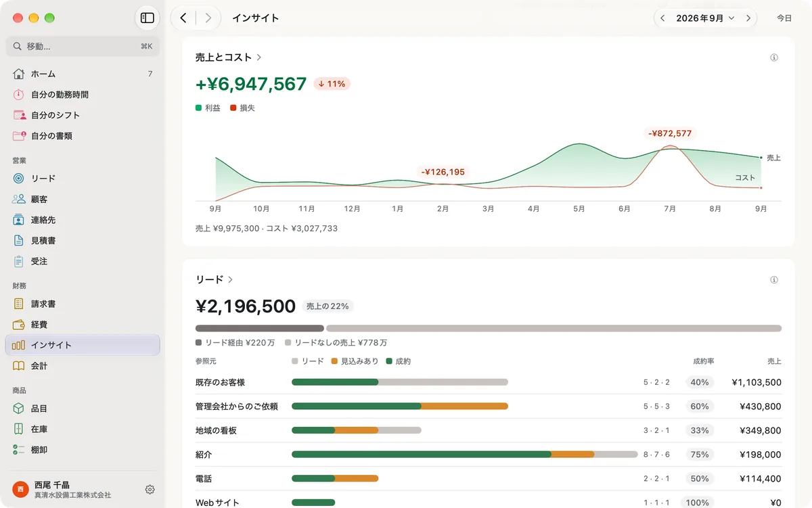The width and height of the screenshot is (812, 508).
Task: Toggle the sidebar panel icon
Action: pyautogui.click(x=147, y=18)
